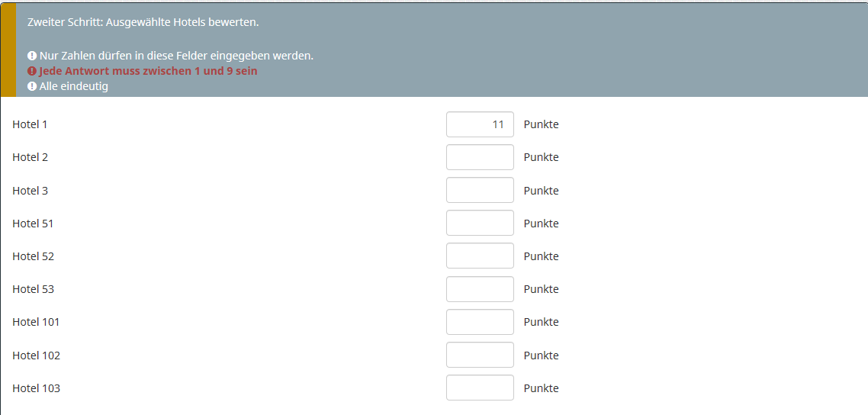This screenshot has height=415, width=868.
Task: Click the Hotel 101 points input field
Action: coord(480,322)
